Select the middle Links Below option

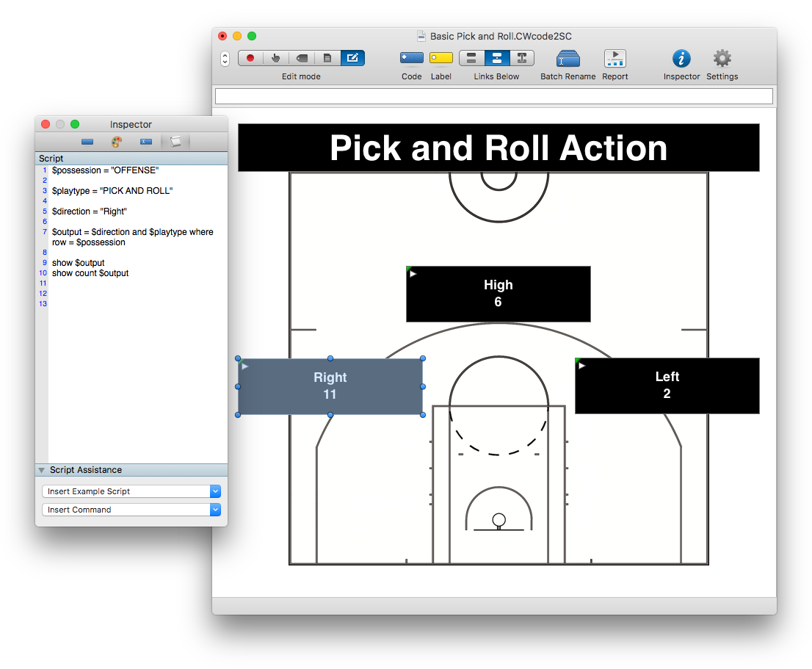[x=496, y=58]
